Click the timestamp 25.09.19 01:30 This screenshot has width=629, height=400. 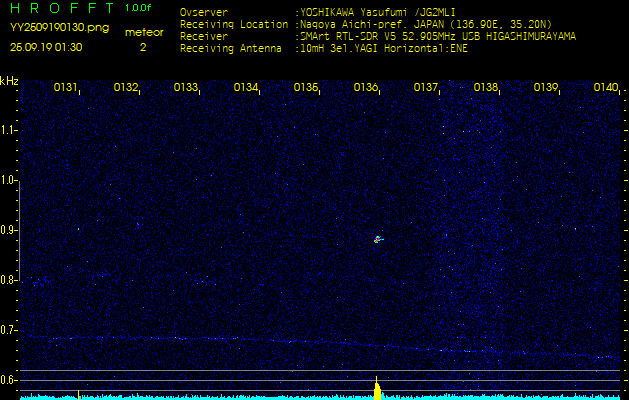(x=46, y=47)
